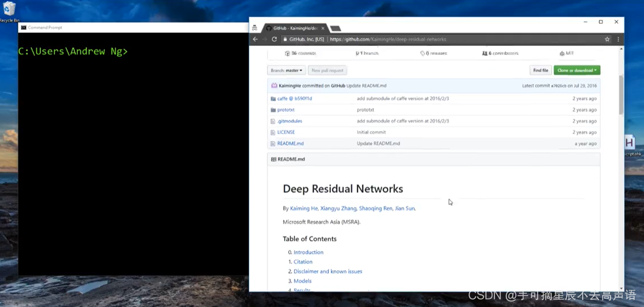
Task: Click the 'a year ago' README.md timestamp
Action: pos(586,143)
